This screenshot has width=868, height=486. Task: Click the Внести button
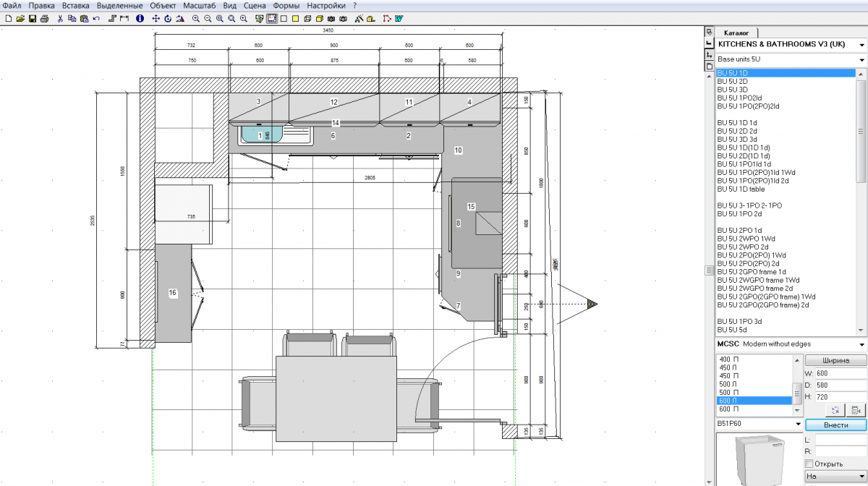point(835,425)
